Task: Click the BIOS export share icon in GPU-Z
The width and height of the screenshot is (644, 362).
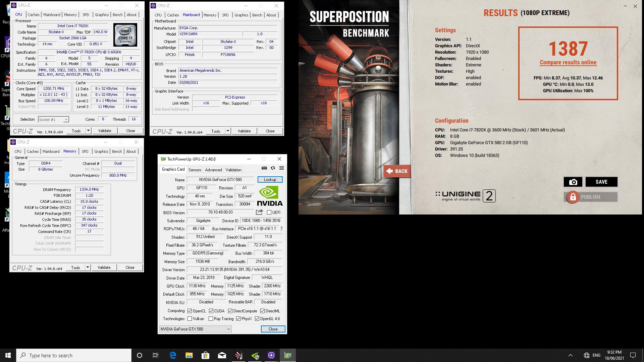Action: [259, 212]
